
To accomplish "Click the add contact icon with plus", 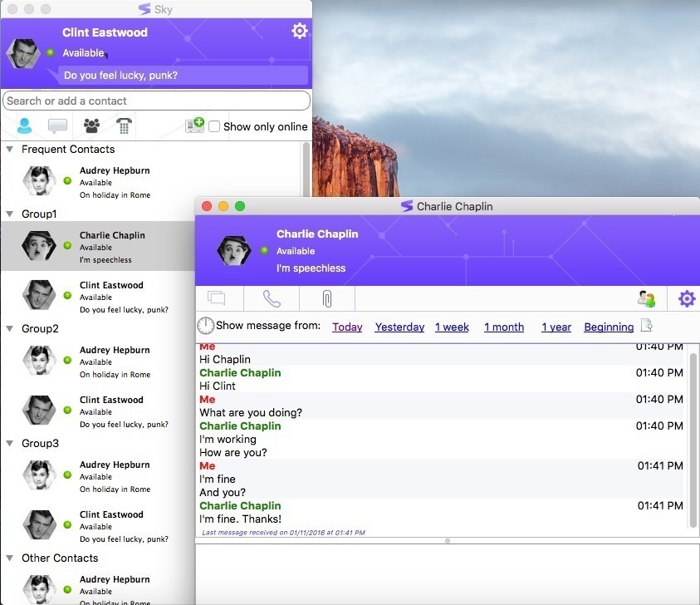I will (194, 125).
